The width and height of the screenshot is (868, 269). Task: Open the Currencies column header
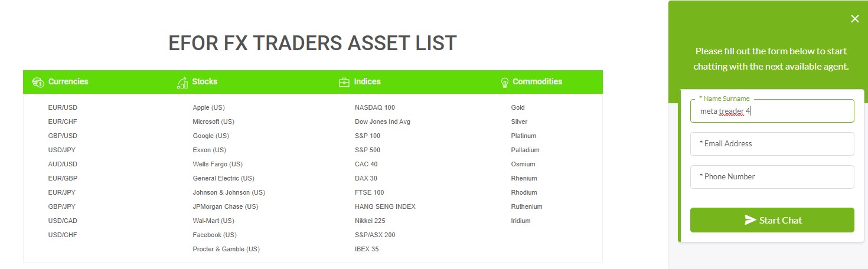(x=68, y=81)
